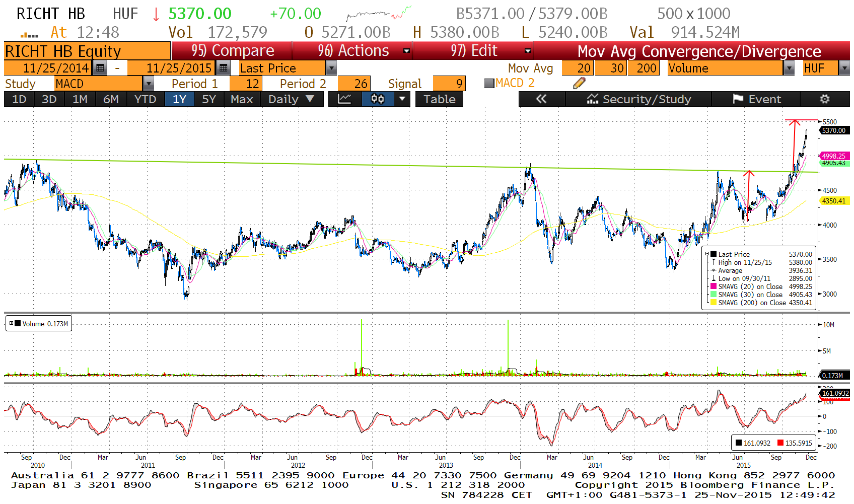
Task: Open the 95) Compare menu
Action: pos(233,51)
